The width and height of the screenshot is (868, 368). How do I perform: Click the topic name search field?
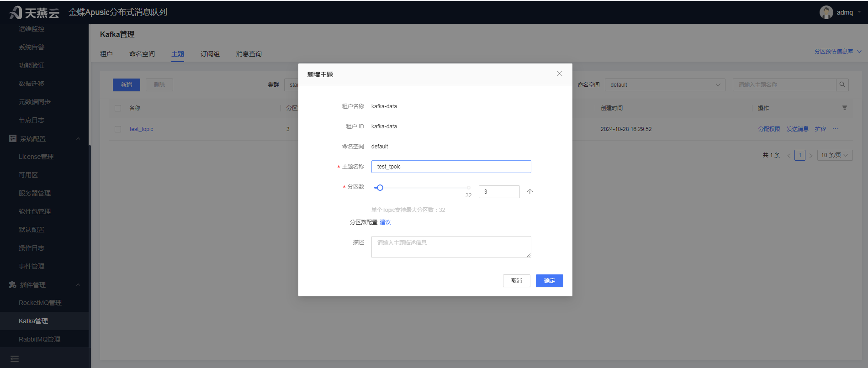click(784, 85)
